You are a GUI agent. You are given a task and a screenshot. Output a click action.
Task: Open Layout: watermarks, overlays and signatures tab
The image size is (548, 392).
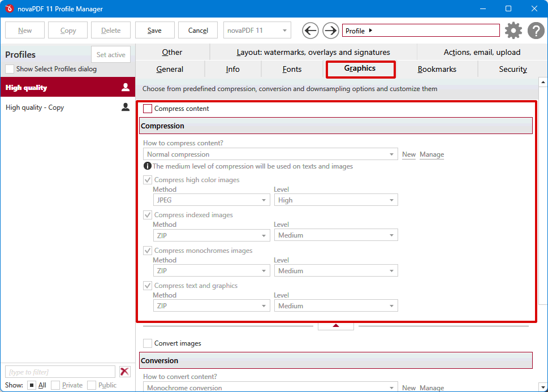(x=313, y=52)
